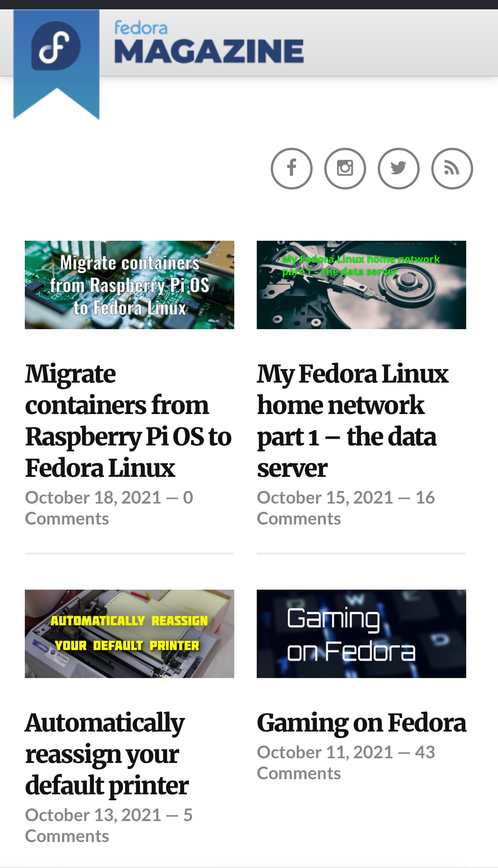Open the Gaming on Fedora thumbnail image
Viewport: 498px width, 868px height.
361,634
